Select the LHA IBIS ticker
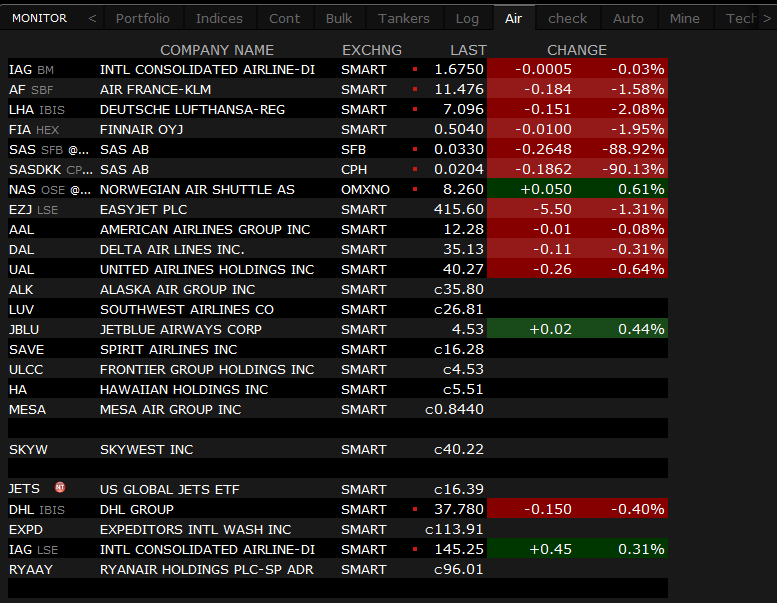 tap(37, 110)
